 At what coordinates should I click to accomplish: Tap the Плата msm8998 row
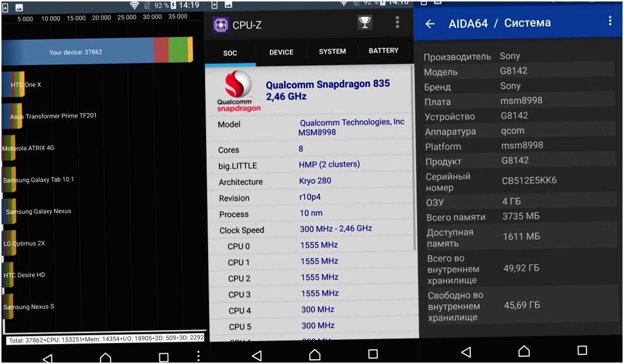point(519,102)
